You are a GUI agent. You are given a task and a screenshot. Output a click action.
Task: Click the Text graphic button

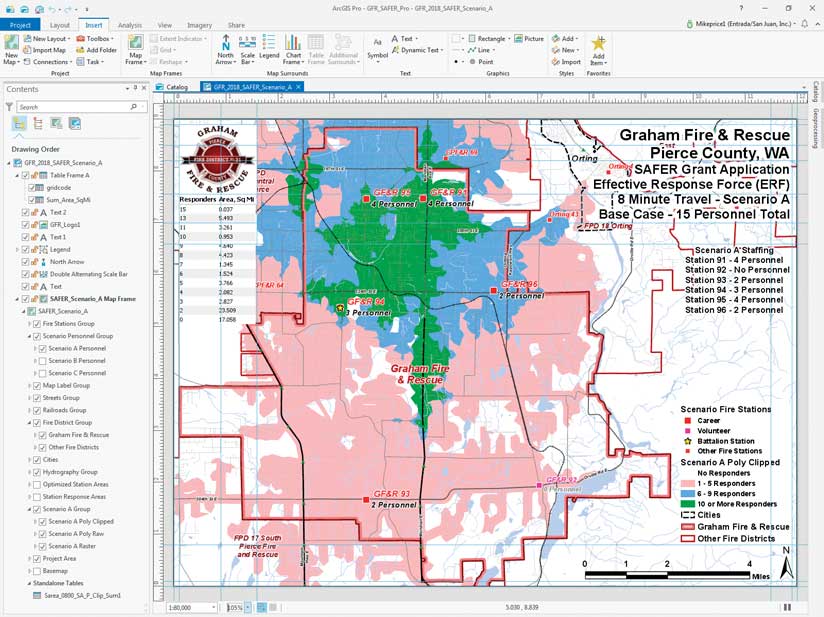tap(404, 39)
